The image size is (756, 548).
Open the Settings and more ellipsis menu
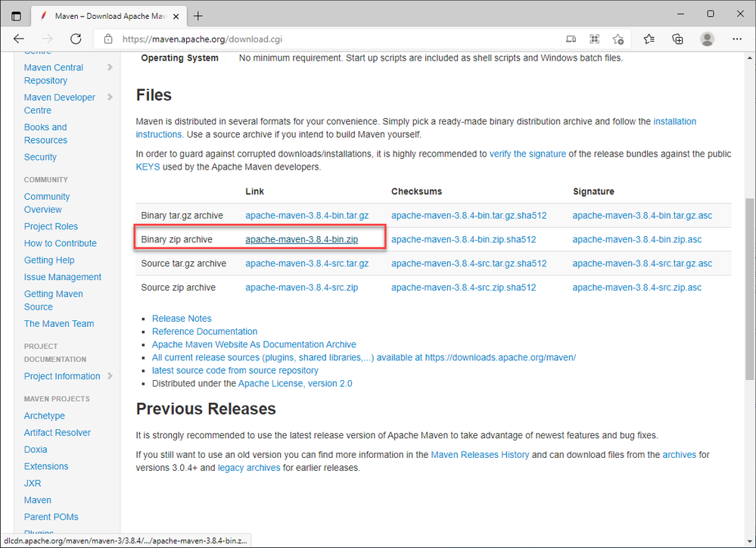click(737, 39)
